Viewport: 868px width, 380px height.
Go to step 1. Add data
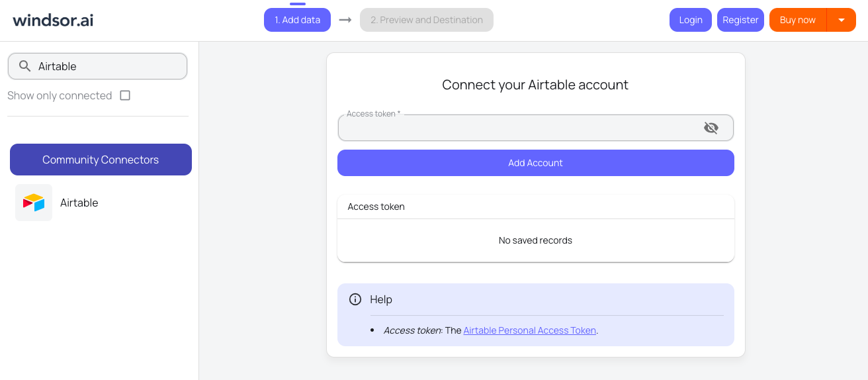tap(297, 20)
